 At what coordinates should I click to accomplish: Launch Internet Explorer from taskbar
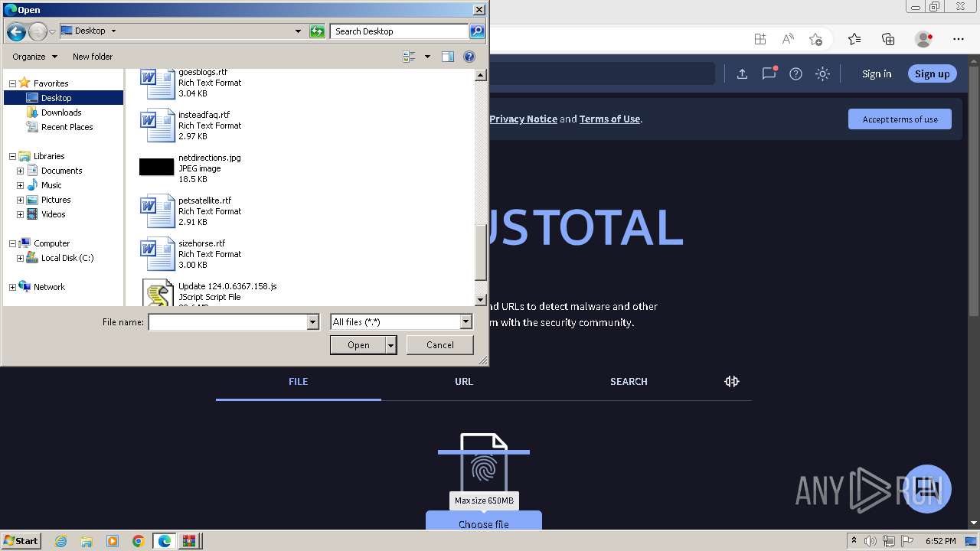coord(60,541)
